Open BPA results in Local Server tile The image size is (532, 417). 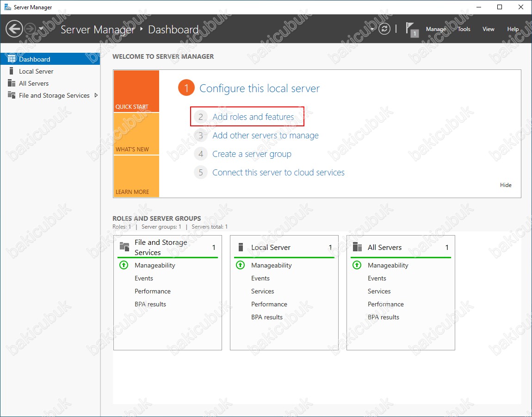pos(266,317)
